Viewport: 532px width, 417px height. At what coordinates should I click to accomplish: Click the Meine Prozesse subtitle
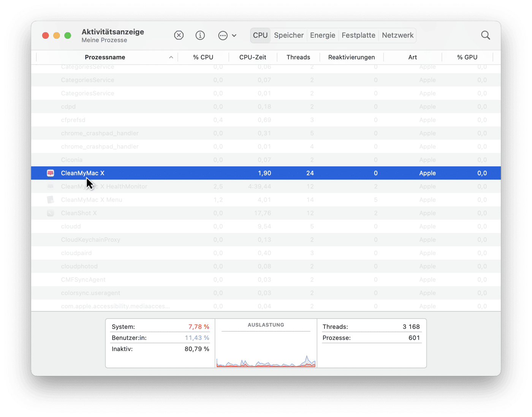pos(104,40)
